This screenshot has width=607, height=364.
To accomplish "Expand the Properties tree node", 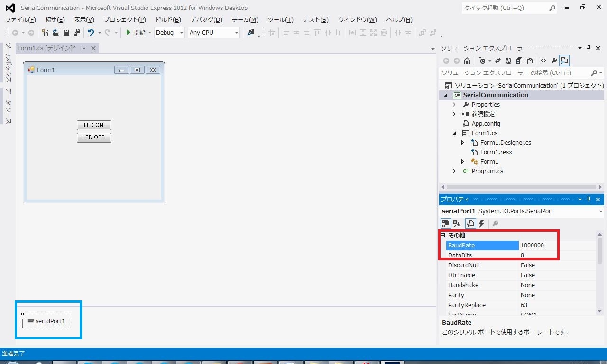I will 454,104.
